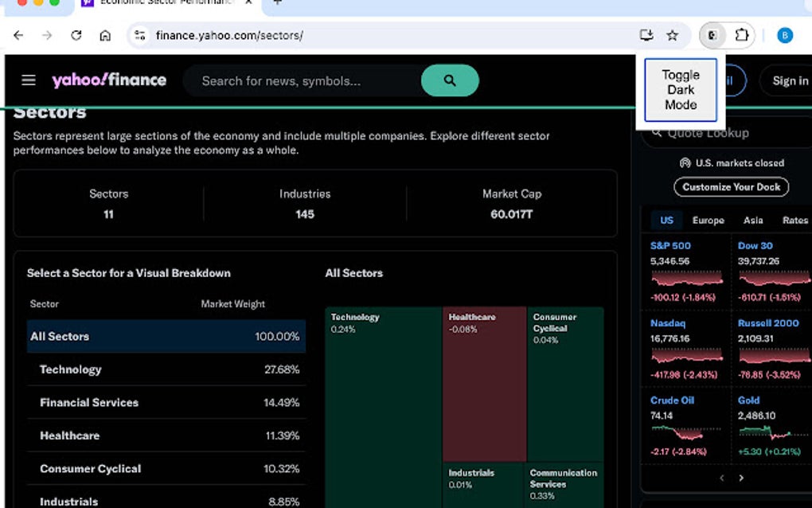Click the browser home icon
The width and height of the screenshot is (812, 508).
pos(106,35)
